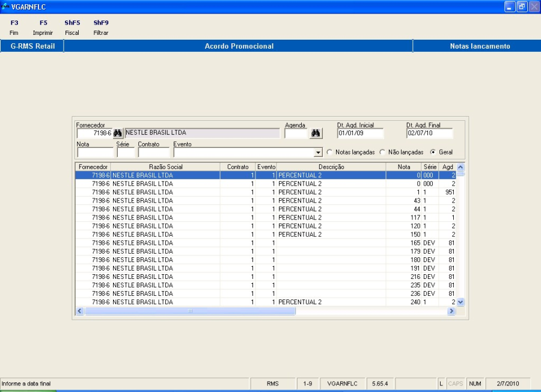Viewport: 541px width, 392px height.
Task: Select row with nota 240
Action: [266, 302]
